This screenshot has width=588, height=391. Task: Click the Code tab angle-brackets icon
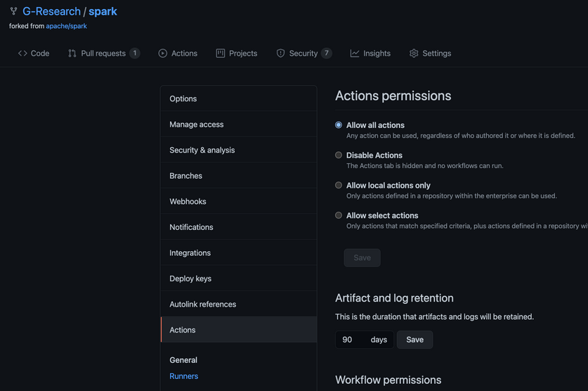point(22,53)
